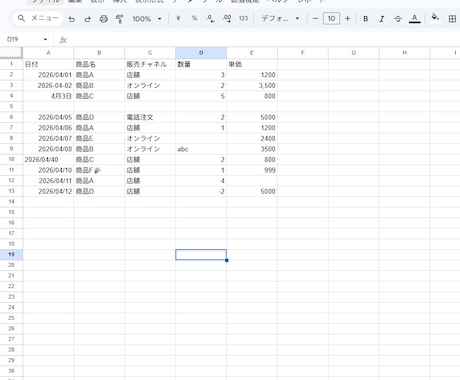Open the font family dropdown
The width and height of the screenshot is (460, 380).
click(x=280, y=19)
